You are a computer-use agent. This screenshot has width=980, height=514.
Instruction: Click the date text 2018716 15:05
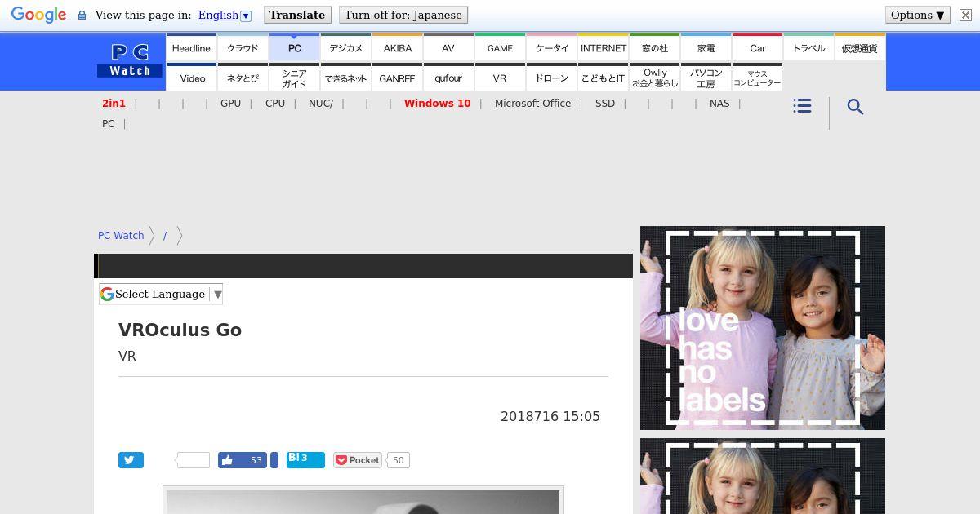tap(550, 416)
